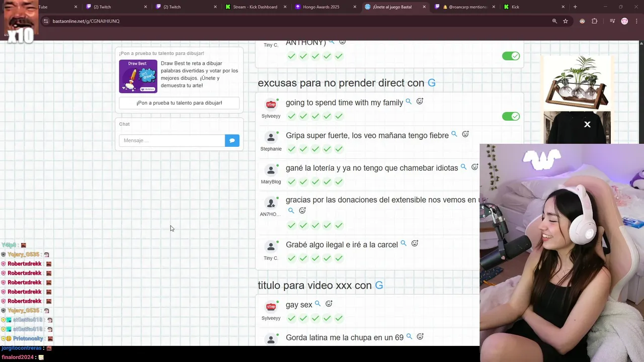Viewport: 644px width, 362px height.
Task: Close the 'Kick' tab
Action: coord(563,7)
